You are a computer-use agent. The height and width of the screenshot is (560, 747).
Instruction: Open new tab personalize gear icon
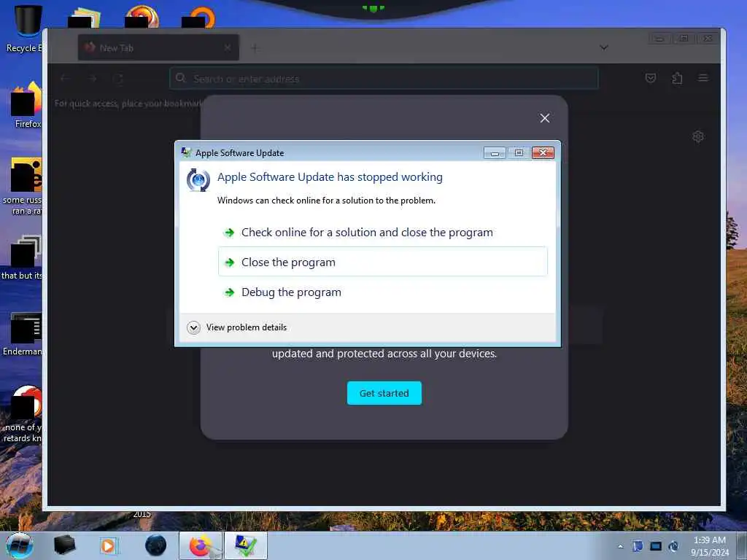[698, 136]
